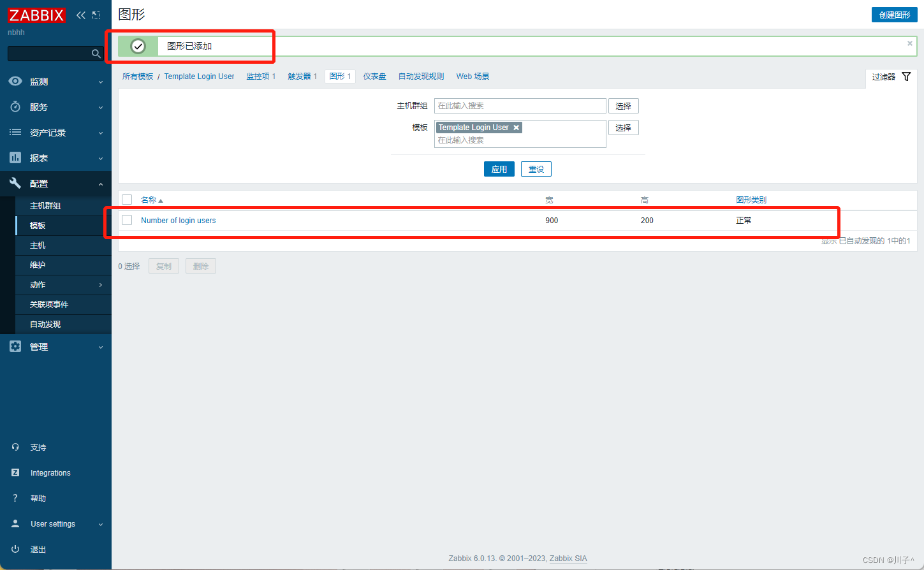Toggle the 过滤器 filter tab
The image size is (924, 570).
(x=891, y=77)
